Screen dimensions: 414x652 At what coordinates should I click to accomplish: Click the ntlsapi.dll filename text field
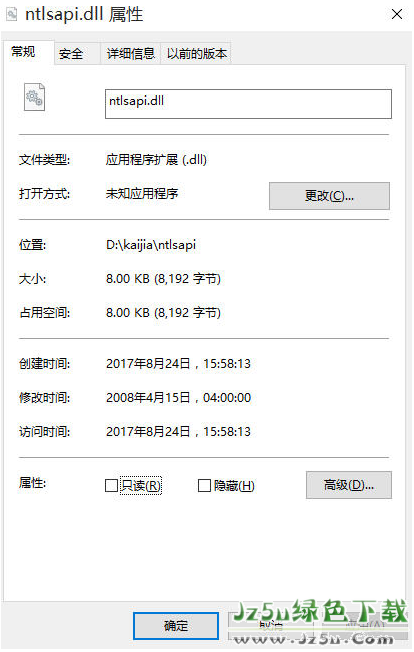[248, 104]
